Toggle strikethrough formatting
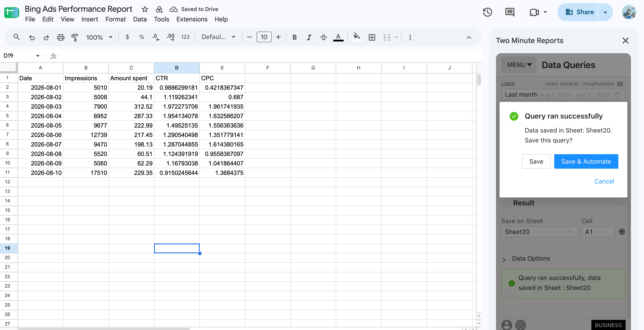Screen dimensions: 644x330 [x=323, y=37]
